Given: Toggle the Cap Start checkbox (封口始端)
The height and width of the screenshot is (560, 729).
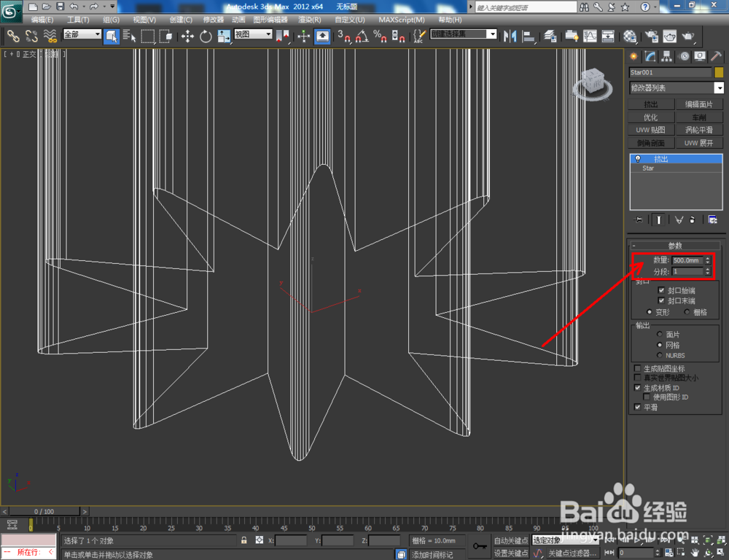Looking at the screenshot, I should coord(661,289).
